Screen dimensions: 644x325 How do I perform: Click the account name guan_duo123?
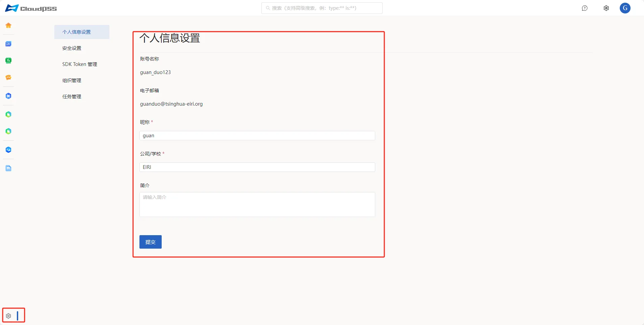tap(155, 72)
